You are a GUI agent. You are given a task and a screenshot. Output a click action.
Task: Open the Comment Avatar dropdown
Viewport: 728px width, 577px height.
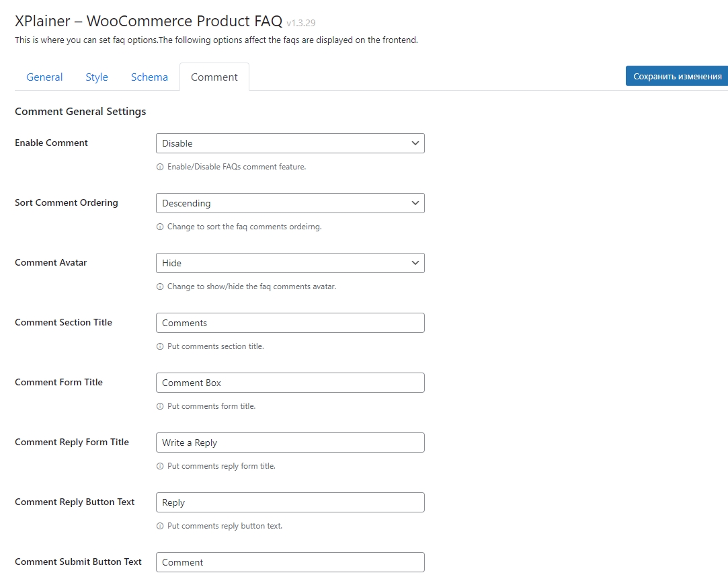click(x=290, y=263)
